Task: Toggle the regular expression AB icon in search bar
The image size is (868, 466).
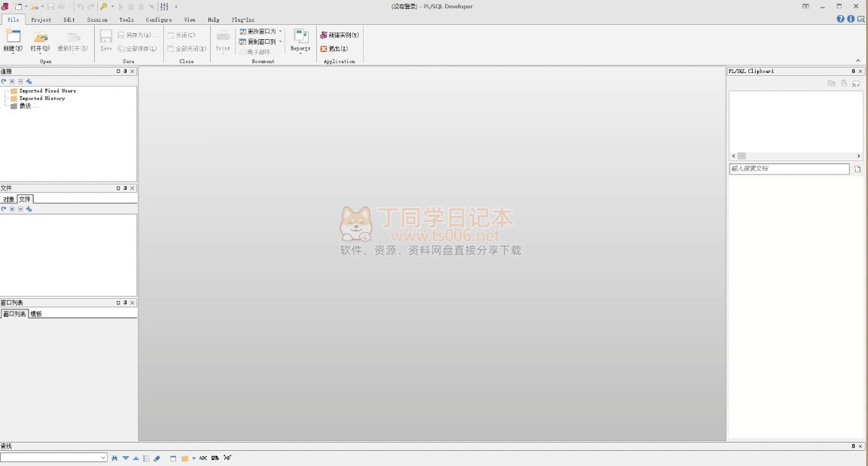Action: (x=227, y=458)
